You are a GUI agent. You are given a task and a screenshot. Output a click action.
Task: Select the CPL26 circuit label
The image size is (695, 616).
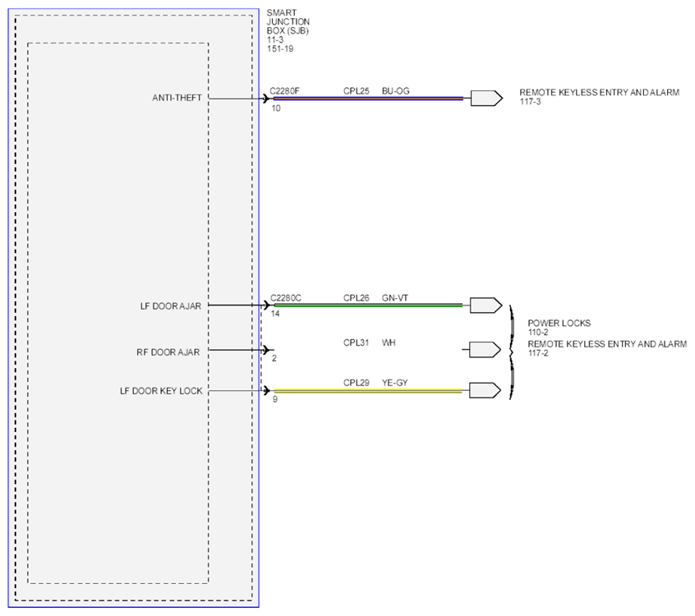[x=357, y=298]
